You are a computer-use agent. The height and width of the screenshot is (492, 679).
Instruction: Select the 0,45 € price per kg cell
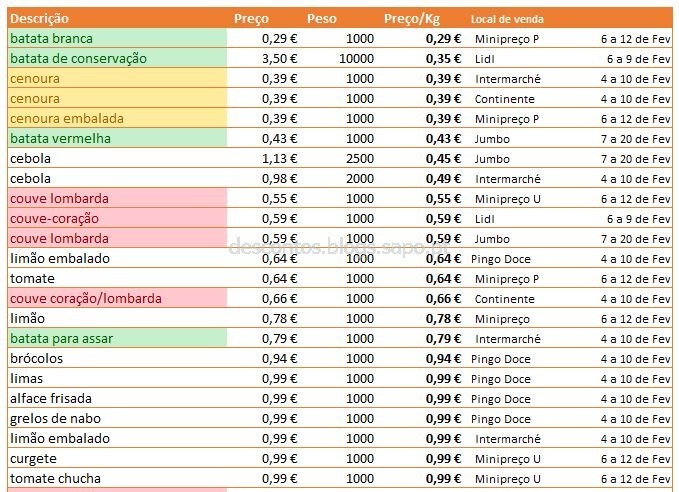pyautogui.click(x=443, y=159)
